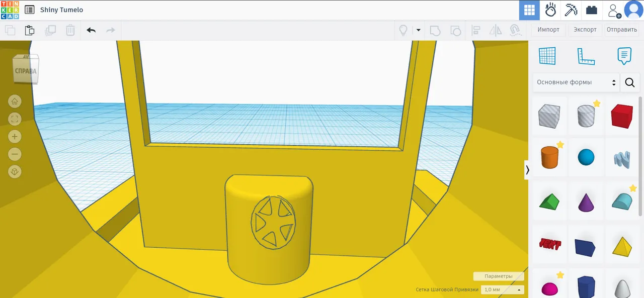Toggle show hidden objects light bulb
The image size is (644, 298).
(403, 30)
